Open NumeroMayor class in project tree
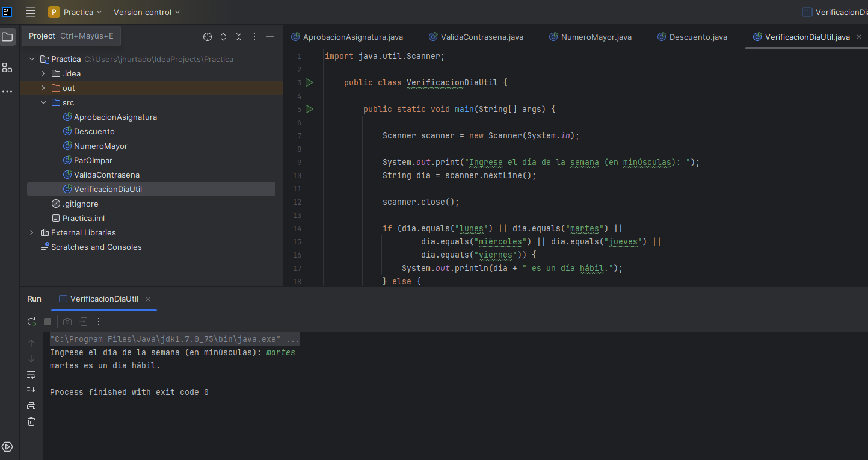Screen dimensions: 868x460 click(x=100, y=146)
